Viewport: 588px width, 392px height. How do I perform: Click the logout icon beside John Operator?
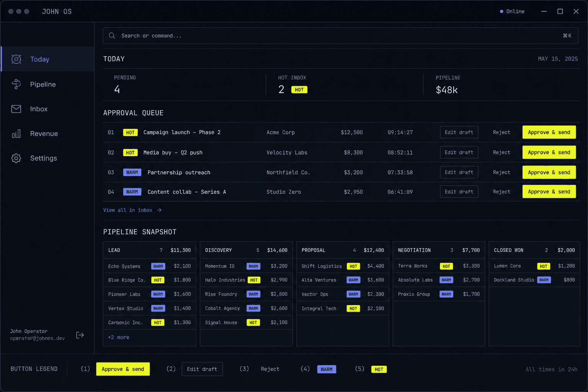80,335
